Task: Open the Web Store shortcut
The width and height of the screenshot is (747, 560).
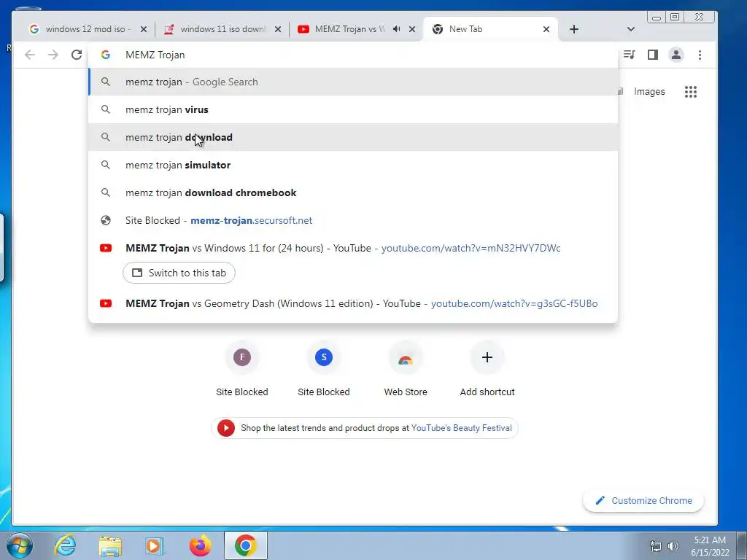Action: point(406,357)
